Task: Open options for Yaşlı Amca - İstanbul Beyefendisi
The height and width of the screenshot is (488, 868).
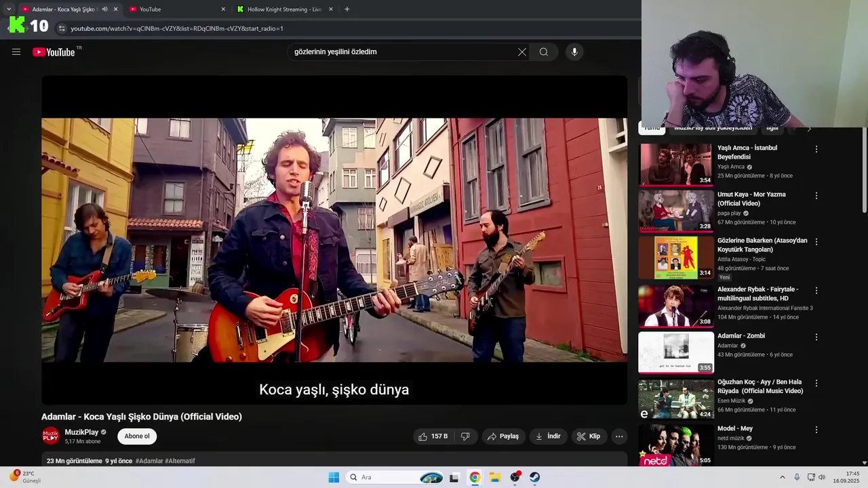Action: click(x=816, y=149)
